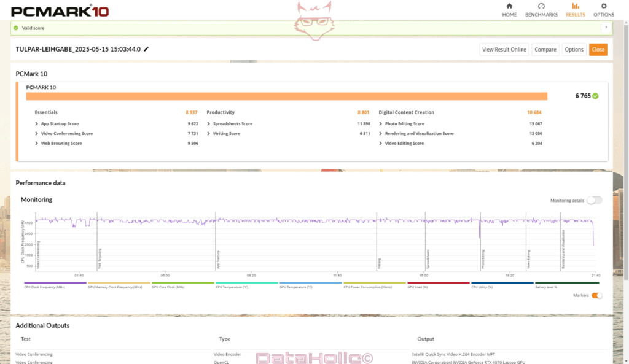Expand Rendering and Visualization Score details
The image size is (629, 364).
click(x=380, y=133)
